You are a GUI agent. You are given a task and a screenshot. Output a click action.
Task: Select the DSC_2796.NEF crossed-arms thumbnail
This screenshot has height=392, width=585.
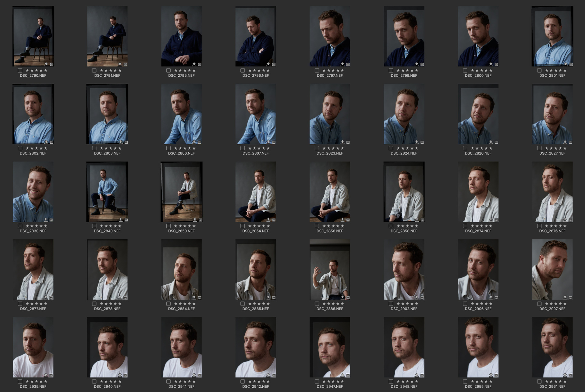click(x=255, y=36)
